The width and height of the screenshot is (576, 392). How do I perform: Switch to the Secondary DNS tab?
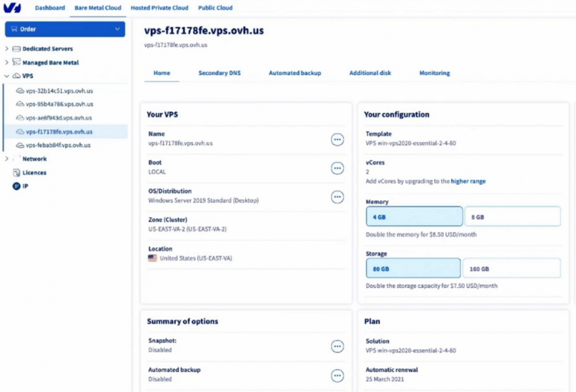pos(217,73)
